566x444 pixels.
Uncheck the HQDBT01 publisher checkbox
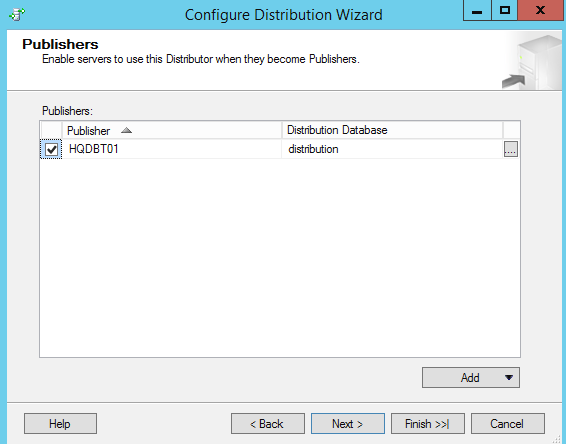pyautogui.click(x=51, y=149)
